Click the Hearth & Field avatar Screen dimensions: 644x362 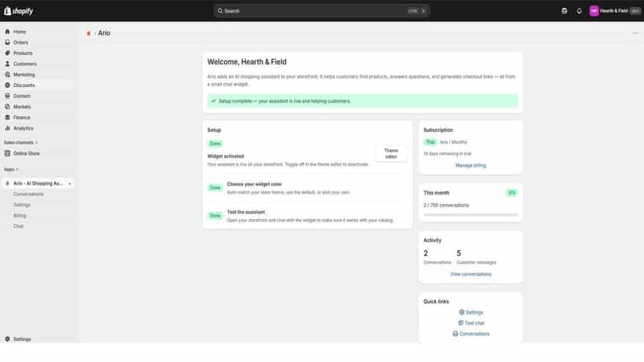click(x=594, y=11)
